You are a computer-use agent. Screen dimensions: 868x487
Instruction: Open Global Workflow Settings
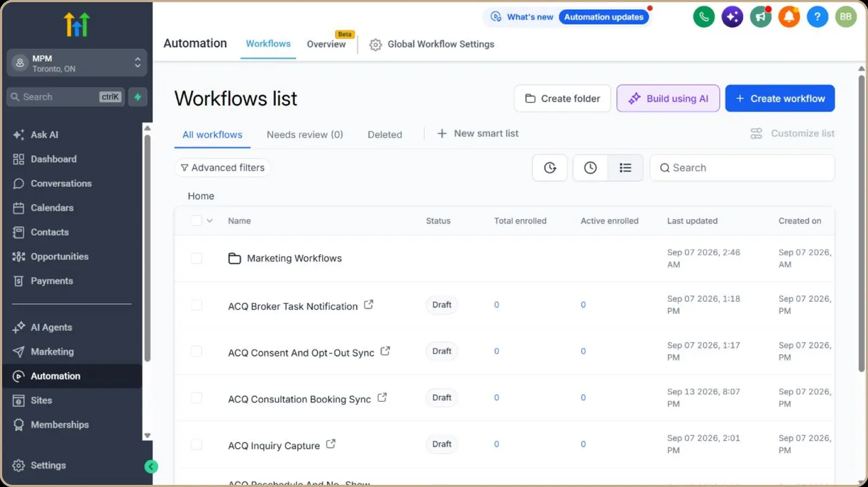pos(432,45)
